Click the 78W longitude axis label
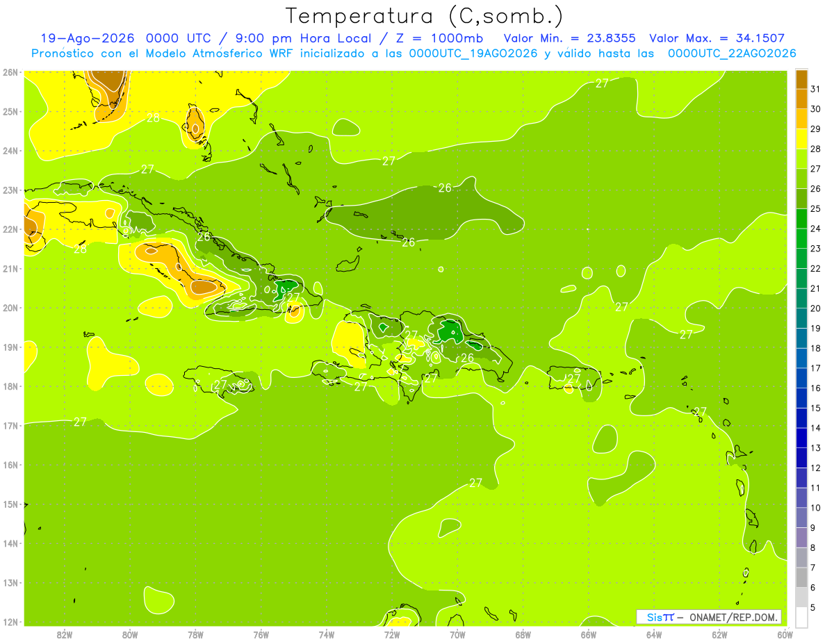 tap(195, 634)
